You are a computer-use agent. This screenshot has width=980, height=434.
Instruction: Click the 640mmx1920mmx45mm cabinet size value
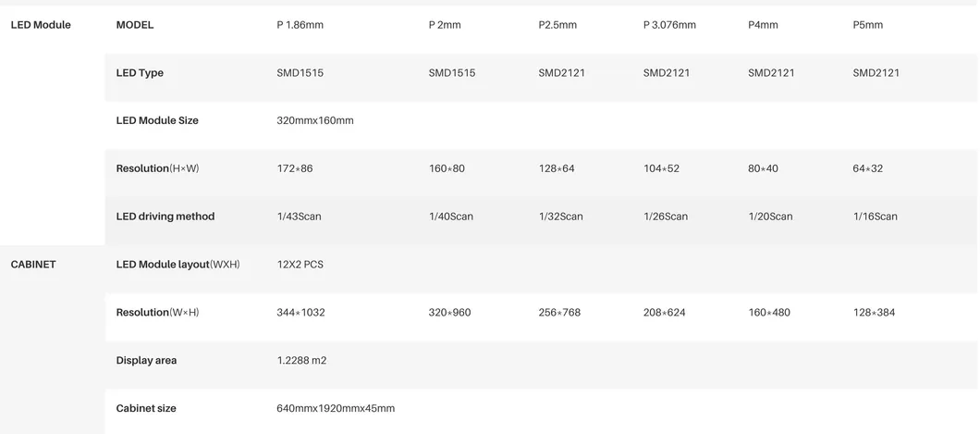pyautogui.click(x=336, y=408)
